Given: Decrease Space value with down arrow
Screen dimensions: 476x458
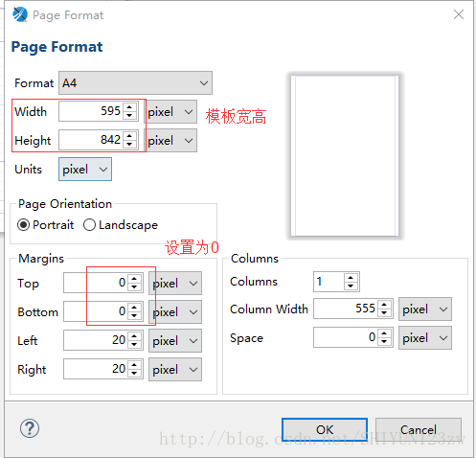Looking at the screenshot, I should (x=384, y=342).
